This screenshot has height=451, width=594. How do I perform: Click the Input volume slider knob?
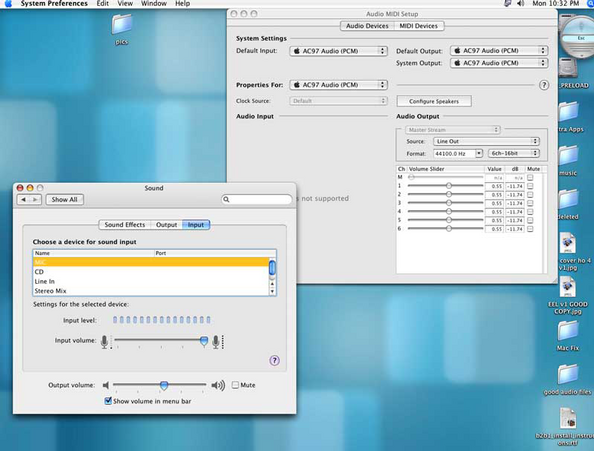pos(204,341)
